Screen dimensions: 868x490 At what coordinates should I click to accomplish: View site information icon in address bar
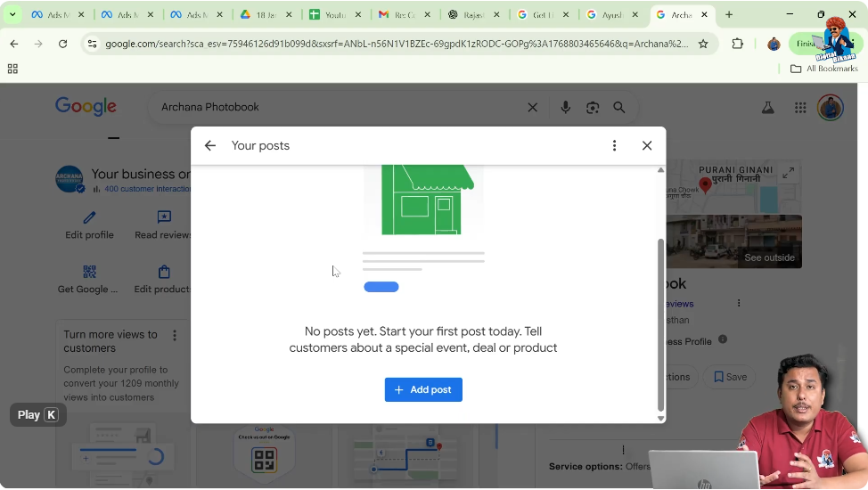[93, 44]
